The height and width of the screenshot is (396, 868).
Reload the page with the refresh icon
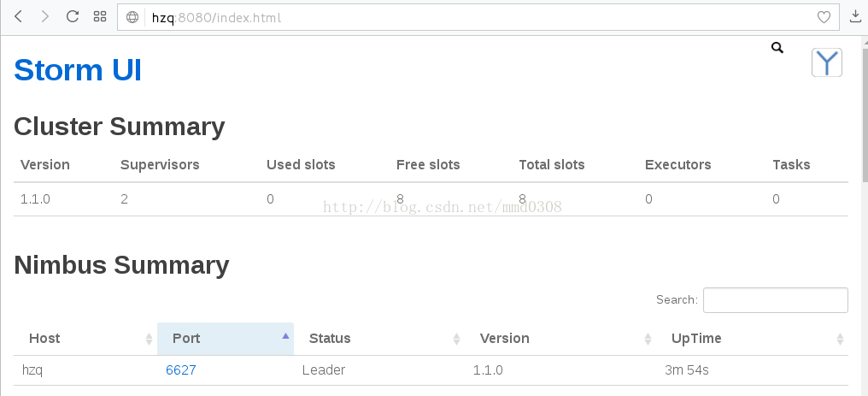point(73,16)
